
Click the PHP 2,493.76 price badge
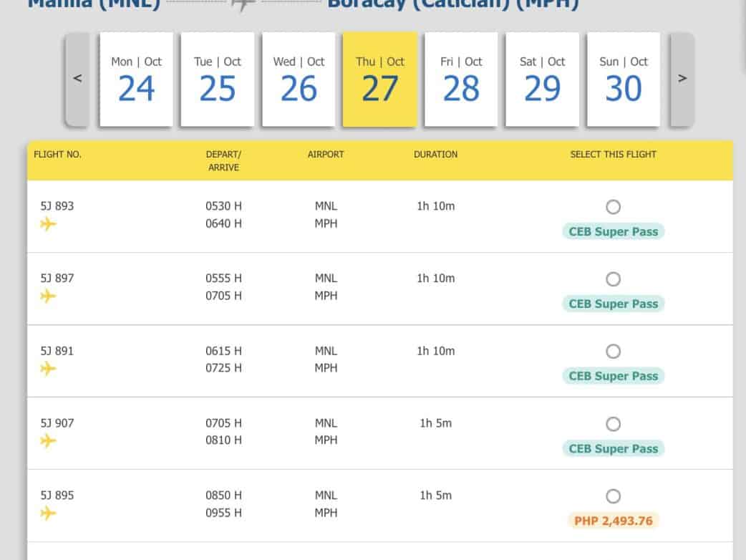coord(613,521)
